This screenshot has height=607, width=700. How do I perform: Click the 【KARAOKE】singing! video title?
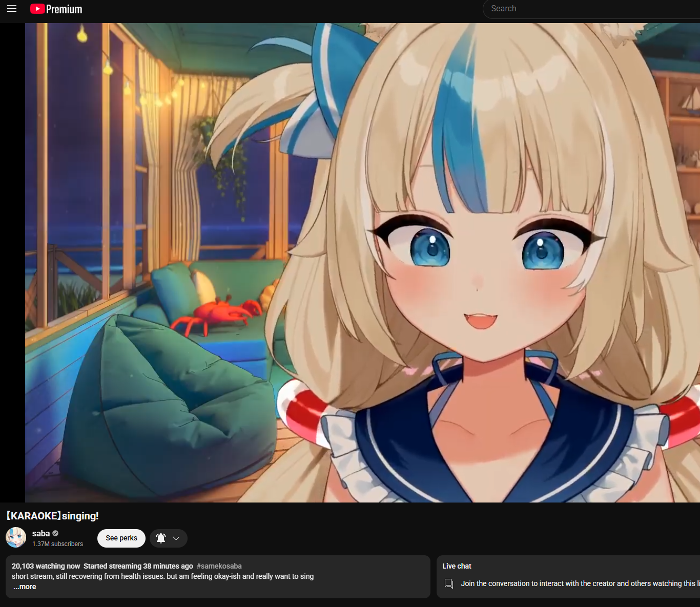[52, 516]
